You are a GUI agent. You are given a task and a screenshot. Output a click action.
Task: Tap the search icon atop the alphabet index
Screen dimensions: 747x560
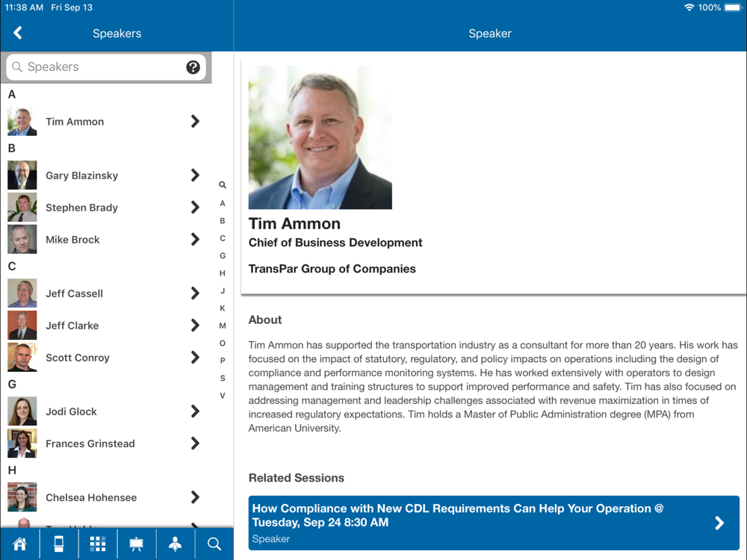click(x=222, y=185)
